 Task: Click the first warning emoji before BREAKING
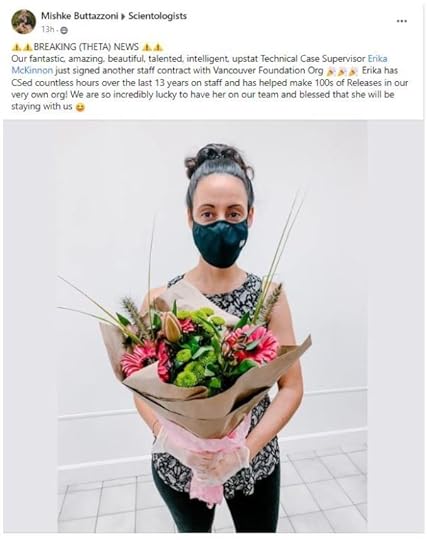pyautogui.click(x=16, y=47)
